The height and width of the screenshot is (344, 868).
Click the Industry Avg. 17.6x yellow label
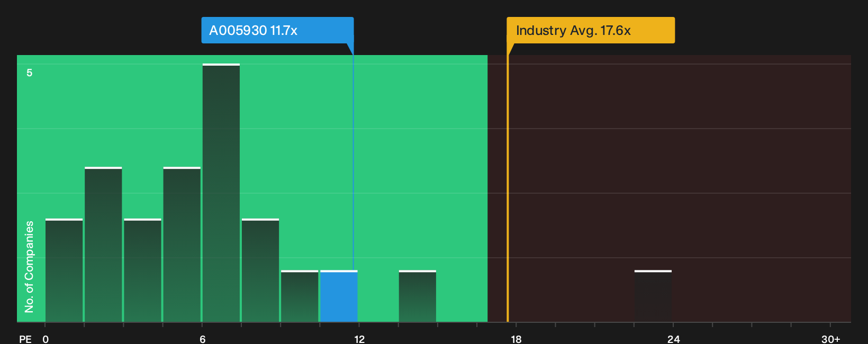point(591,30)
